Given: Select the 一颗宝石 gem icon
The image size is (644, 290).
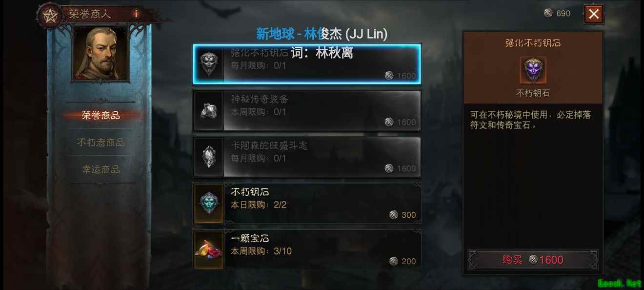Looking at the screenshot, I should (209, 250).
